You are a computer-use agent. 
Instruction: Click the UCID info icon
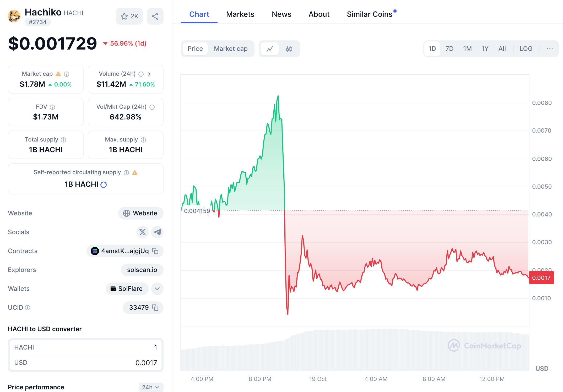click(28, 308)
